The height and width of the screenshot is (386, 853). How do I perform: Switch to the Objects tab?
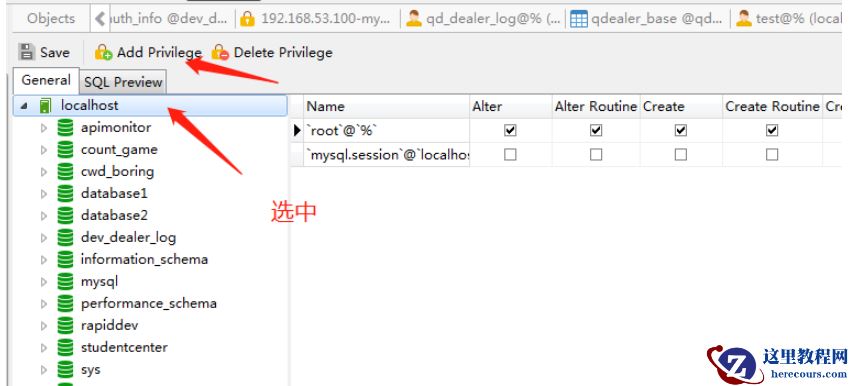pyautogui.click(x=51, y=18)
